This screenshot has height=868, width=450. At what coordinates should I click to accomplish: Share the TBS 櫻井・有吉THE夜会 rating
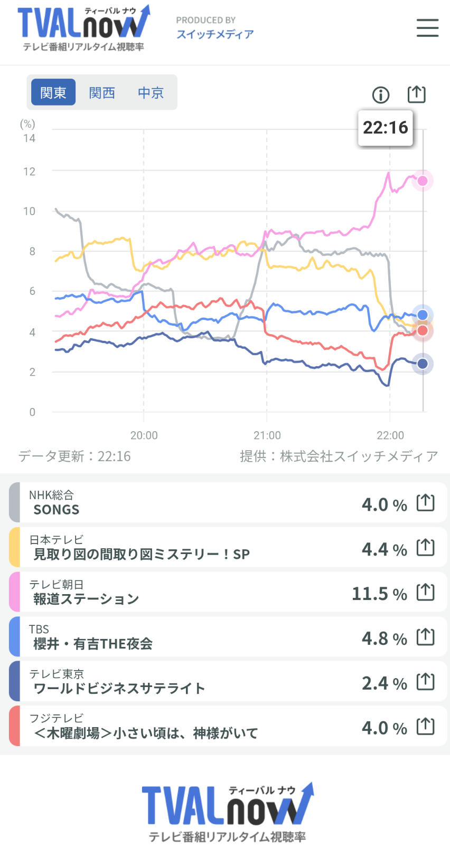(x=425, y=637)
